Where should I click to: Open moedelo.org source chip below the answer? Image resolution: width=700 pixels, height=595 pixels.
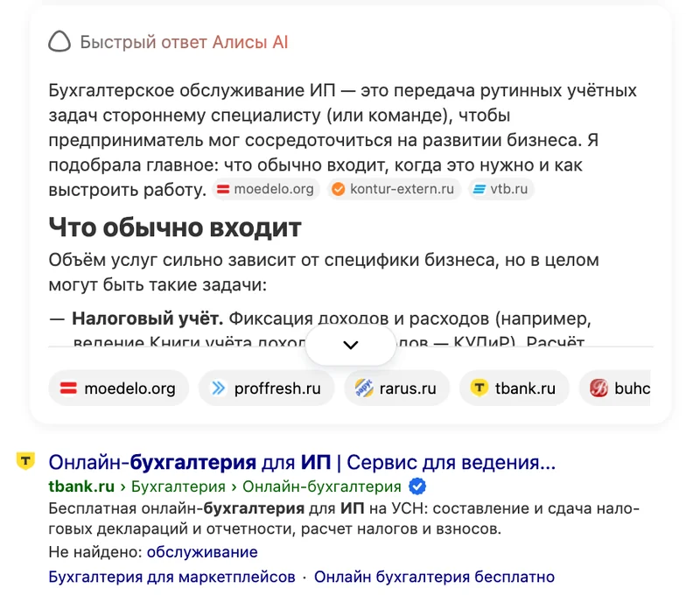(118, 388)
